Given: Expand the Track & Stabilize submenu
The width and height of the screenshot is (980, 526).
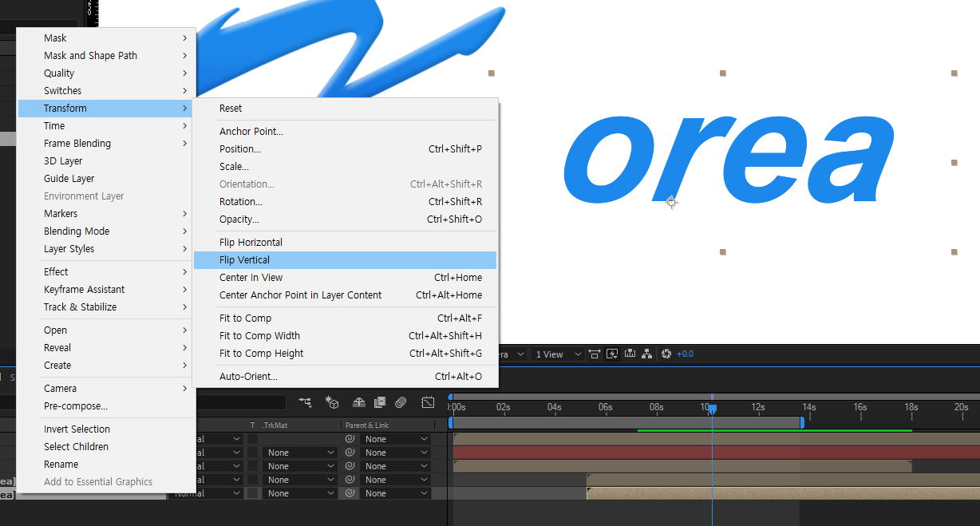Looking at the screenshot, I should pyautogui.click(x=106, y=307).
